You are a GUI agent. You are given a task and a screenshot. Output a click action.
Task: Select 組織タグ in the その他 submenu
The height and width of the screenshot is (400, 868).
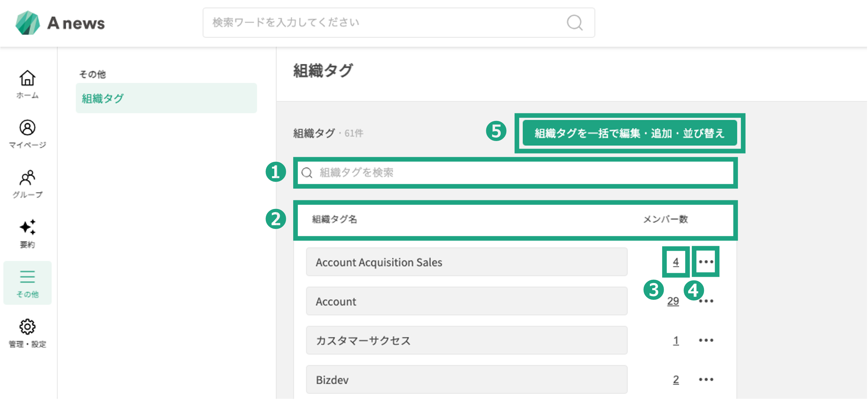[166, 98]
